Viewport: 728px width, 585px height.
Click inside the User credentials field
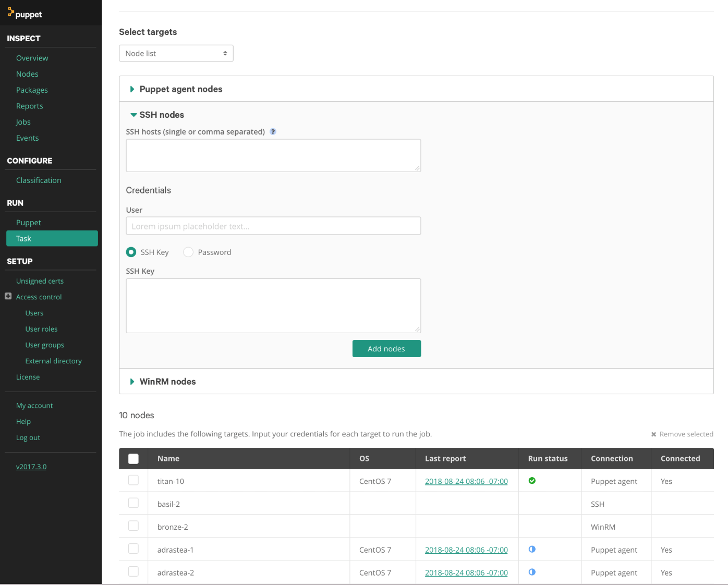273,226
